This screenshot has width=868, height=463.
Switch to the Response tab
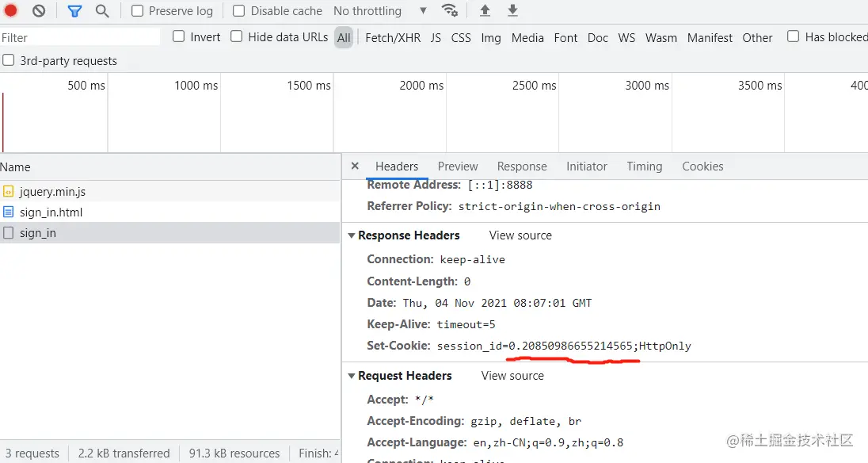(521, 166)
